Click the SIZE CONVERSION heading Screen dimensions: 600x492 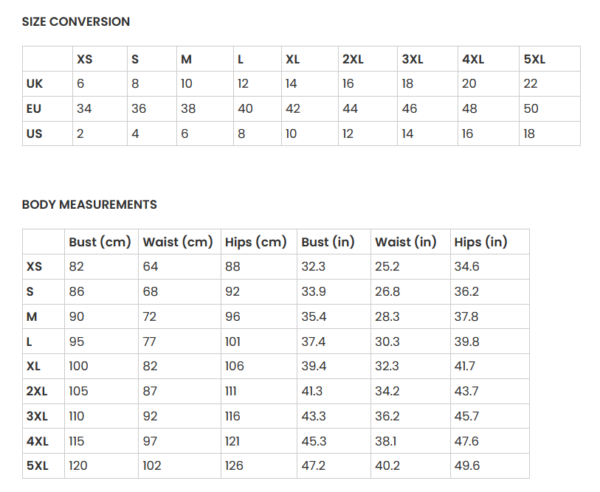tap(76, 22)
